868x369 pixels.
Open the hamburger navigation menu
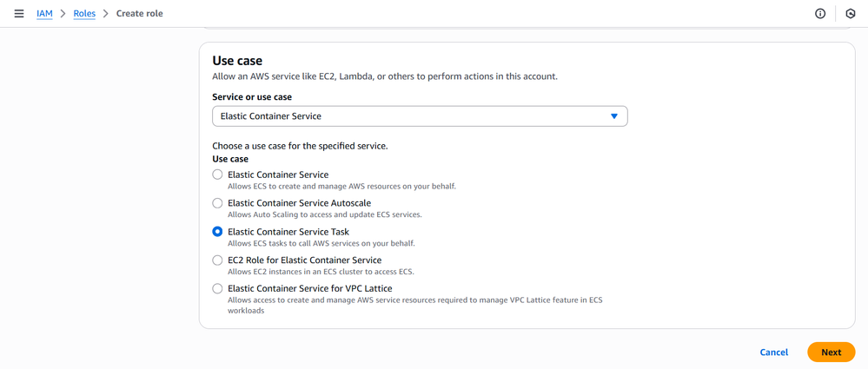[19, 14]
